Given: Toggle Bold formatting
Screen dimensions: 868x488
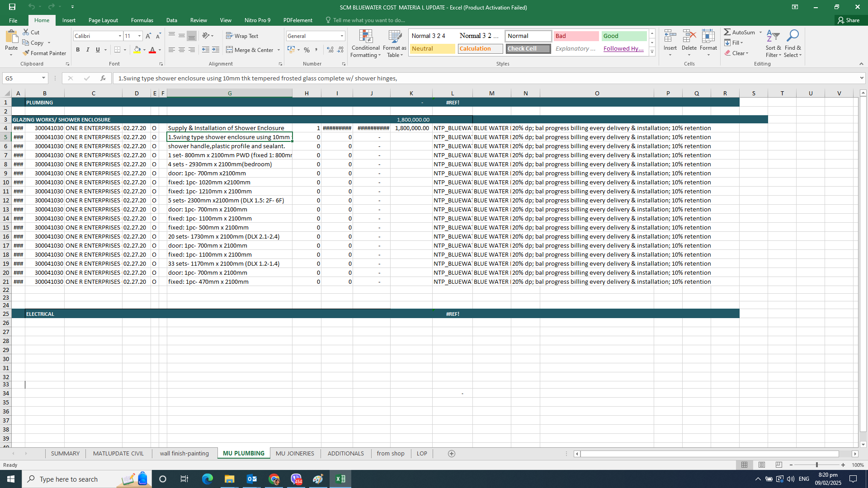Looking at the screenshot, I should pyautogui.click(x=78, y=50).
